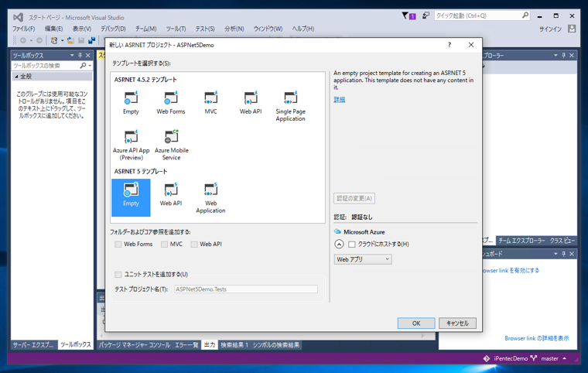This screenshot has height=373, width=588.
Task: Switch to the シンボルの検索結果 tab
Action: [x=276, y=345]
